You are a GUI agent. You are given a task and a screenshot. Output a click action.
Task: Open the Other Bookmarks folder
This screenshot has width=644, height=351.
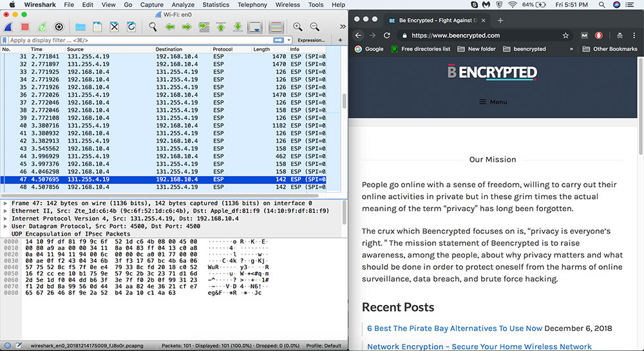click(x=610, y=49)
